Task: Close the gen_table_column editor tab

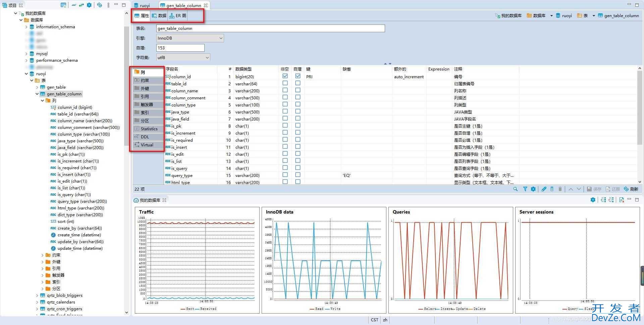Action: point(206,5)
